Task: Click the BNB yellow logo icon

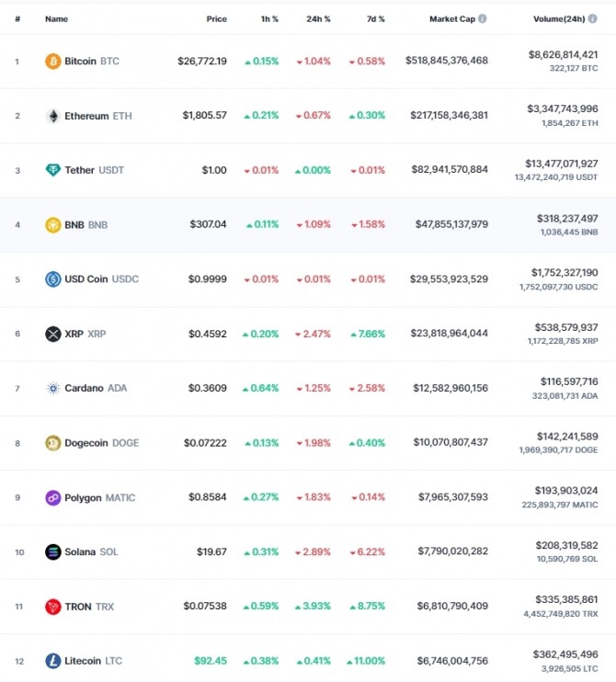Action: pos(53,225)
